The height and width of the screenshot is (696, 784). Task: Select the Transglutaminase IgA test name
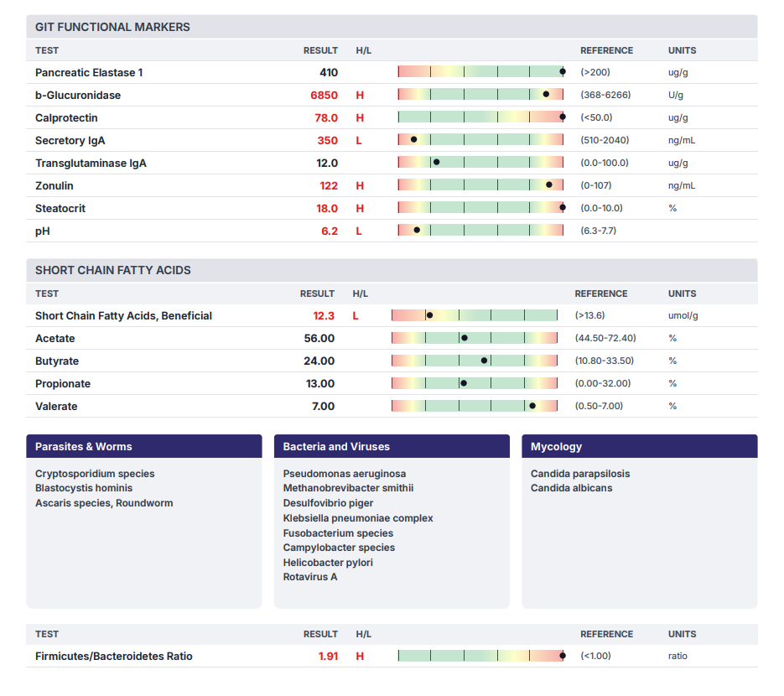tap(91, 163)
